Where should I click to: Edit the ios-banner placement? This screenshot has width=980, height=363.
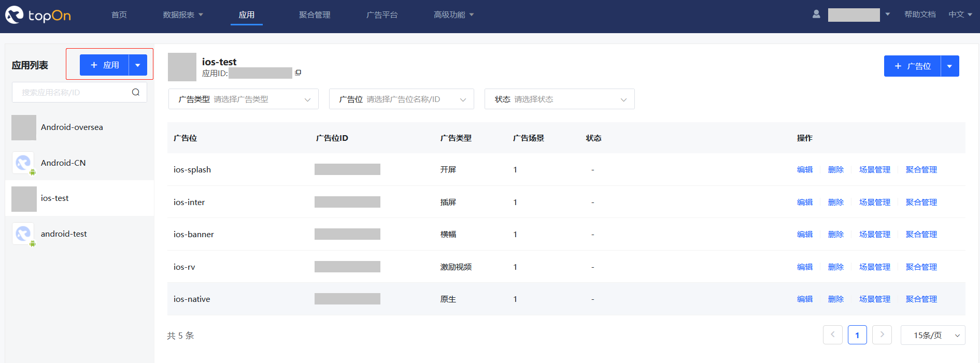click(x=805, y=234)
